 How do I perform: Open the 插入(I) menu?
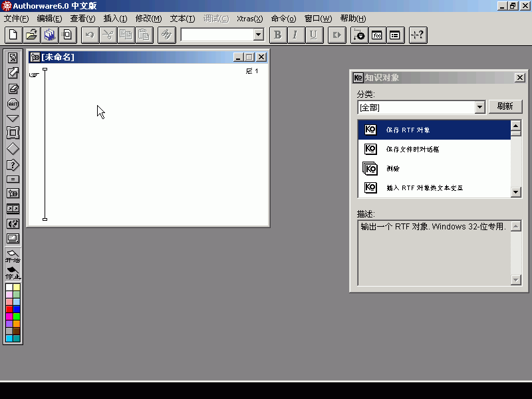115,19
